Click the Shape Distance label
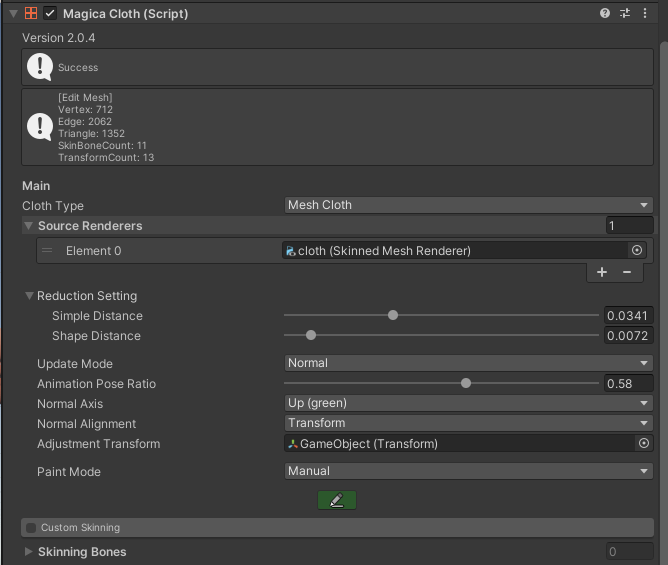Image resolution: width=668 pixels, height=565 pixels. pos(96,336)
